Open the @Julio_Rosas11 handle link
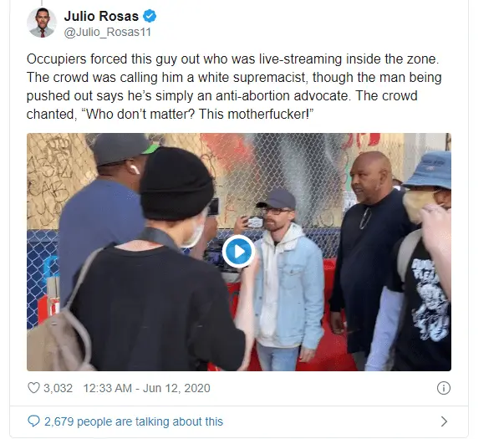 tap(107, 32)
